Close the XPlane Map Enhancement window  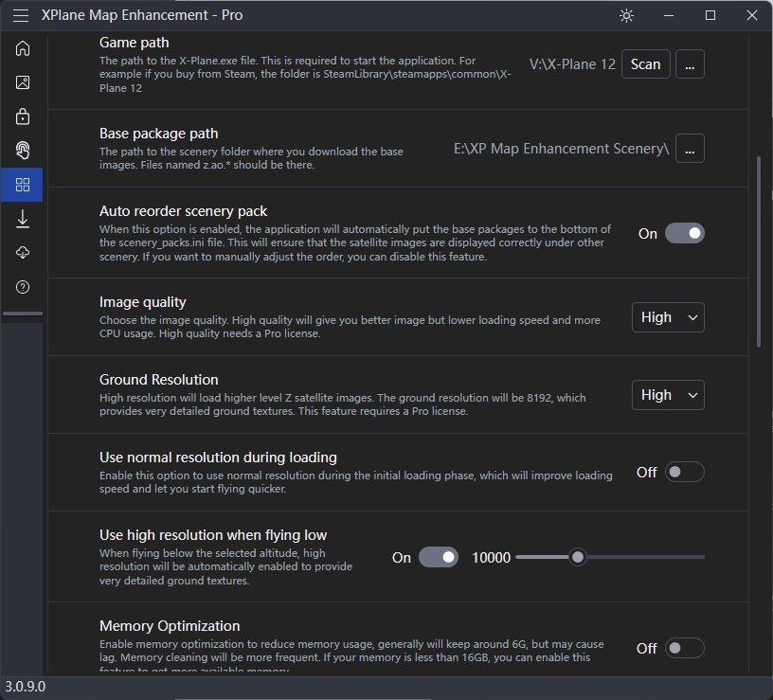752,15
